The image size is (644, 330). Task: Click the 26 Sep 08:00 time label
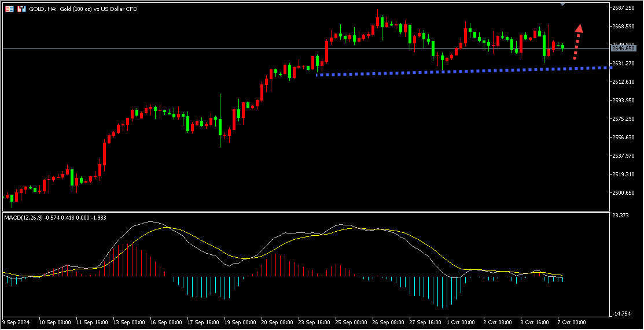coord(388,322)
